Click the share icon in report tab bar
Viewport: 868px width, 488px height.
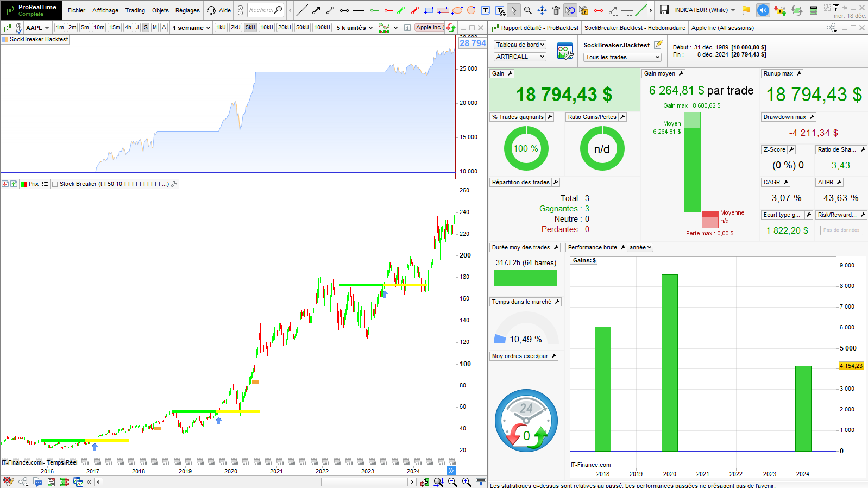[x=831, y=28]
